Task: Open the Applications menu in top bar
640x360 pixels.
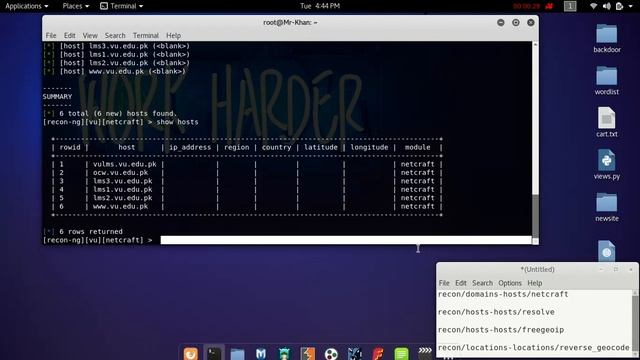Action: pyautogui.click(x=27, y=6)
